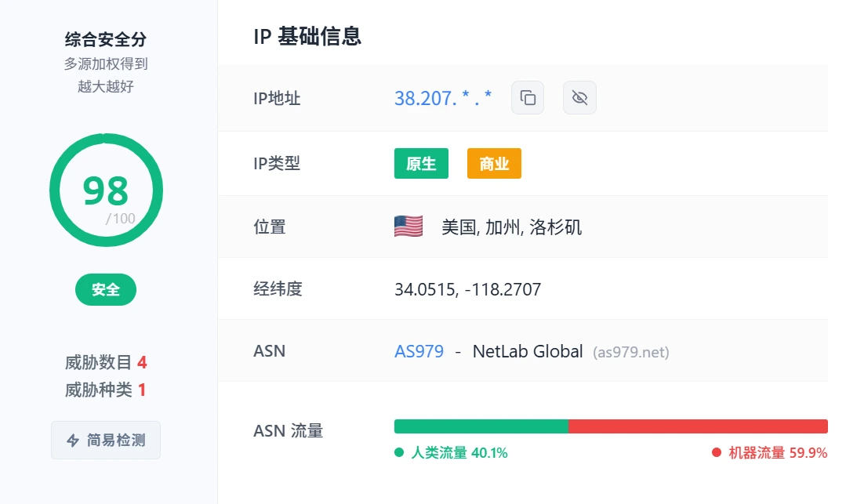Click the 经纬度 row label

278,289
